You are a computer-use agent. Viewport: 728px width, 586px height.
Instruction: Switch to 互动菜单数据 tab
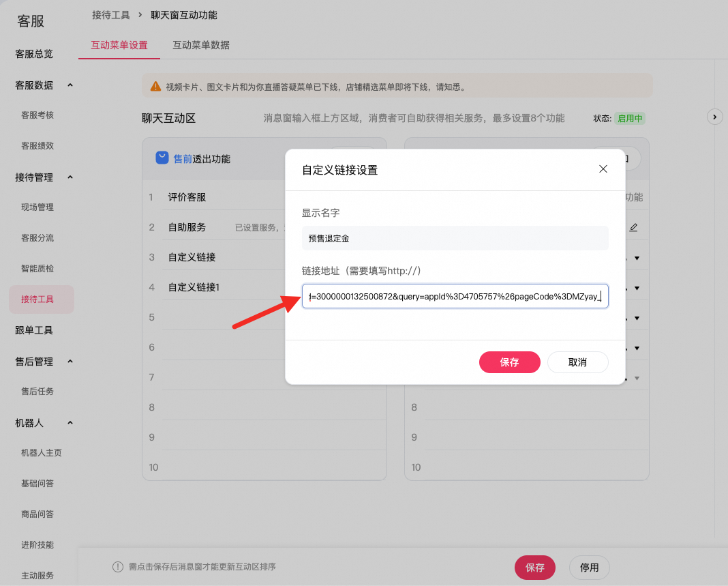[x=201, y=45]
